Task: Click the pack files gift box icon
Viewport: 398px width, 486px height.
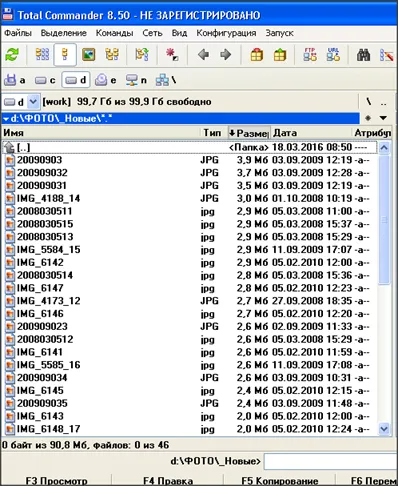Action: coord(257,55)
